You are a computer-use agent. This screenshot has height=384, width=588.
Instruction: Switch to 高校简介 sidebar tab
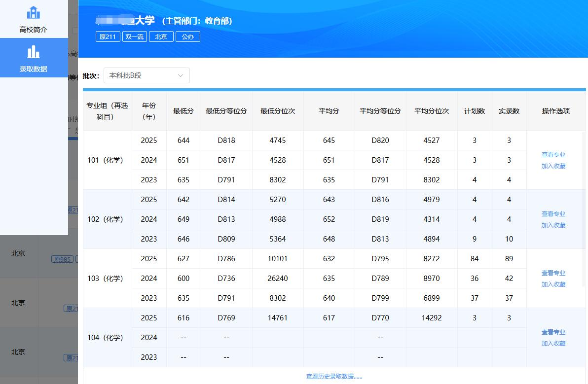(34, 19)
